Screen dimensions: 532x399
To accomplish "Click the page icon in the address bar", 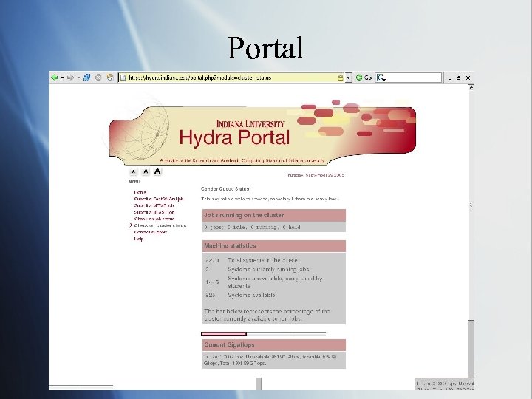I will 123,78.
